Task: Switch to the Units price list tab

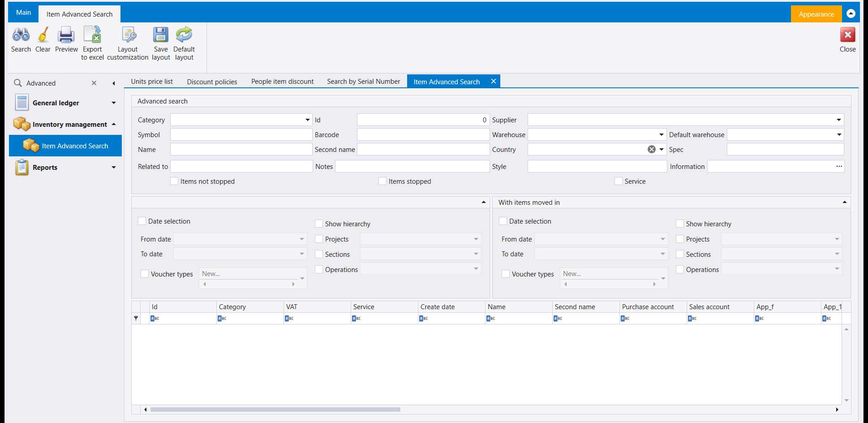Action: [x=152, y=82]
